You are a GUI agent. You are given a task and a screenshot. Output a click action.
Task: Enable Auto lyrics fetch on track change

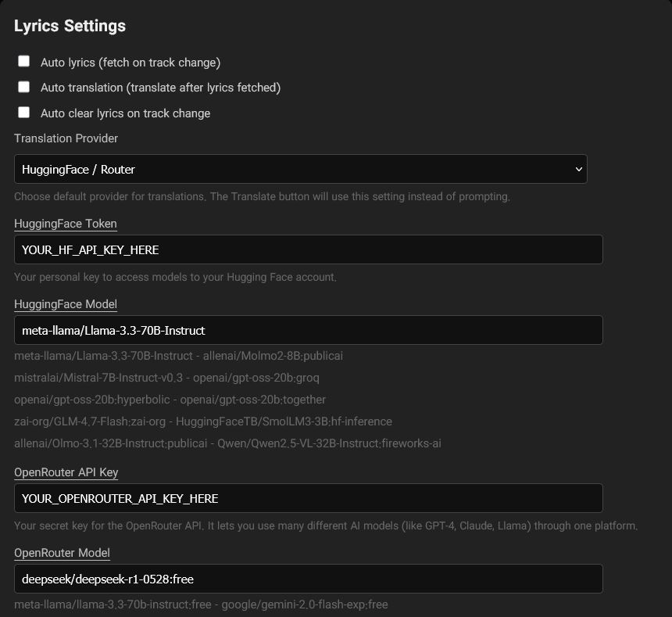tap(23, 60)
